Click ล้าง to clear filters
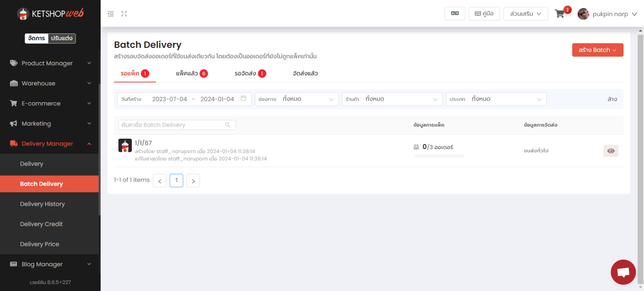This screenshot has height=291, width=644. [612, 99]
